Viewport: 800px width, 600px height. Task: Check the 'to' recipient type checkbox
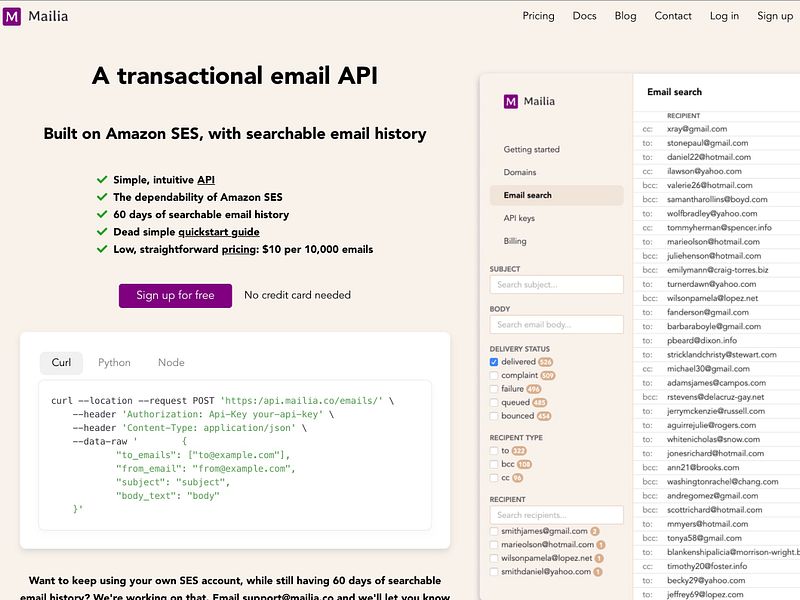(494, 451)
